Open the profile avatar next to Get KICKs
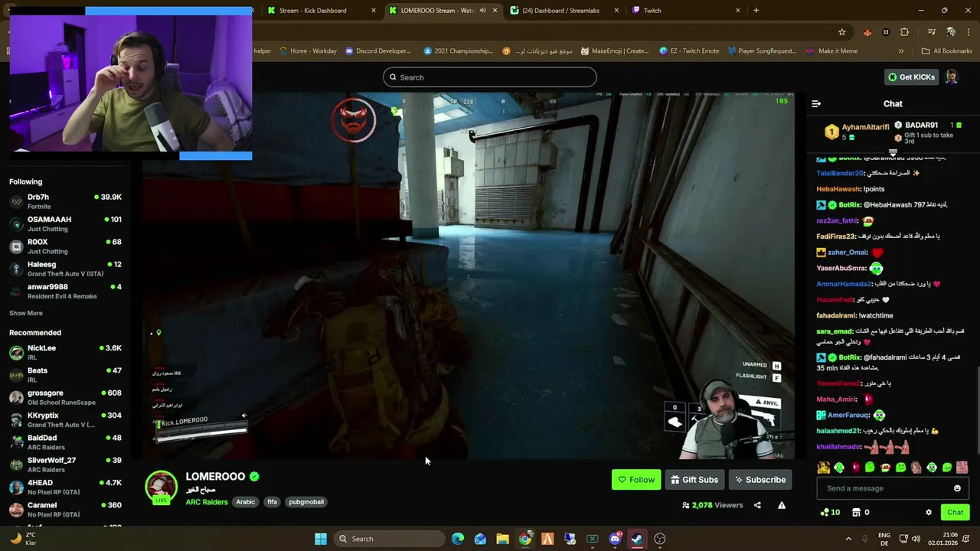Viewport: 980px width, 551px height. 952,77
